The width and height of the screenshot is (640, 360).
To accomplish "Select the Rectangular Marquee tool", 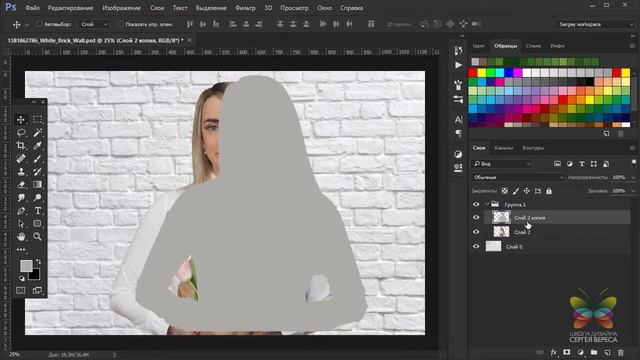I will click(37, 120).
